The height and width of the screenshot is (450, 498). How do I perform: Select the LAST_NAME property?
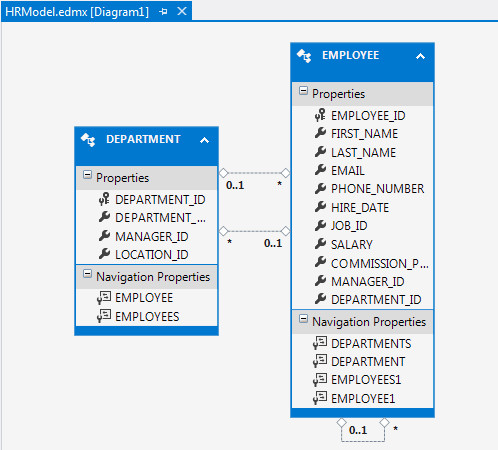pos(363,153)
